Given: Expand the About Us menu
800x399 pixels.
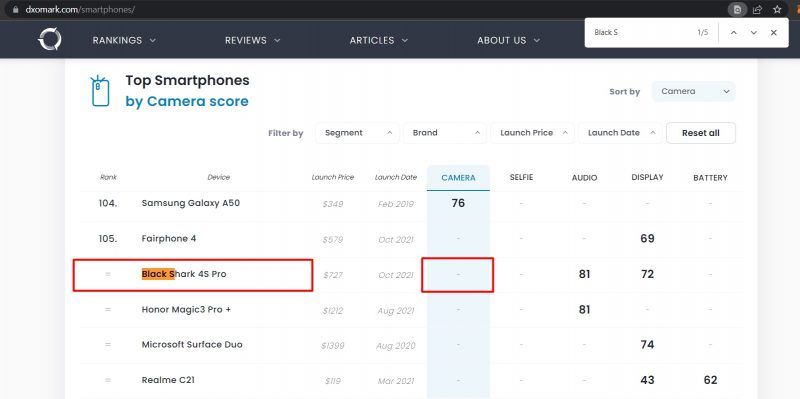Looking at the screenshot, I should click(509, 40).
